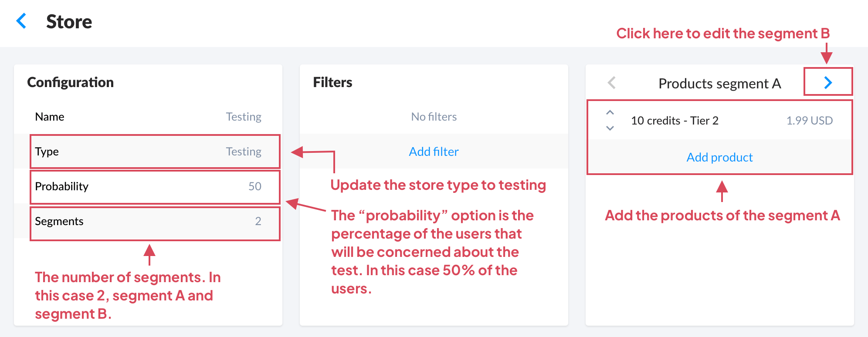Edit the Testing value of the Name field
The width and height of the screenshot is (868, 337).
tap(243, 117)
